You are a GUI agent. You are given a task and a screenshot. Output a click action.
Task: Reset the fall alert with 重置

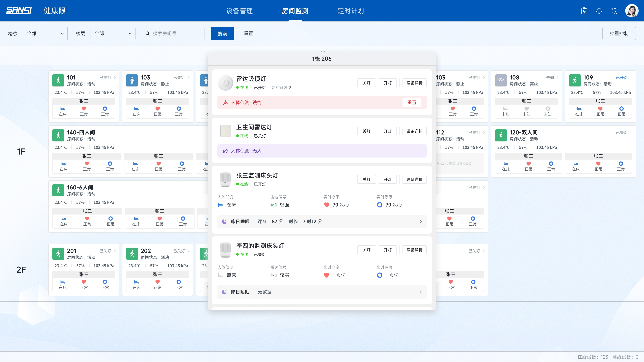pos(412,102)
